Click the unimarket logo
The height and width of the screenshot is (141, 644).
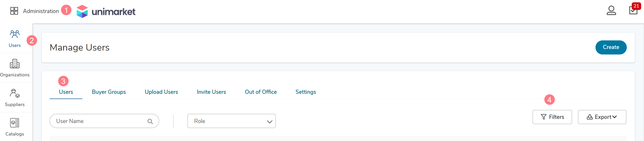pyautogui.click(x=106, y=11)
